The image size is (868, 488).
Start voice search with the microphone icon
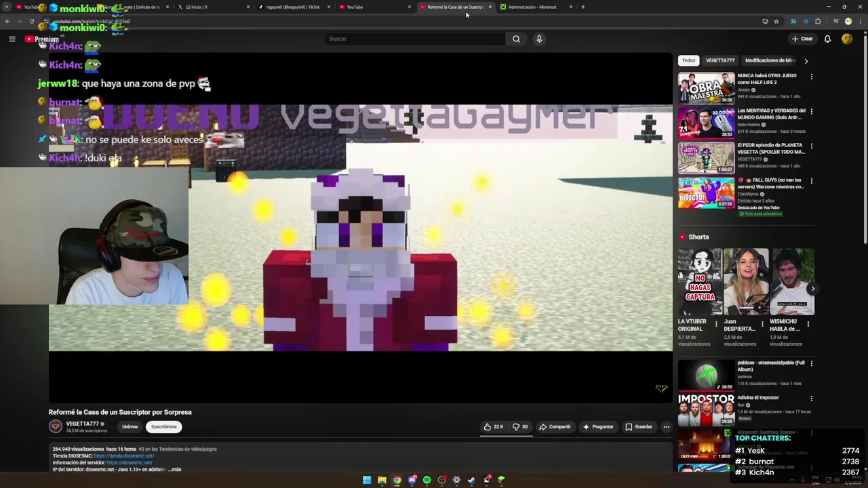click(539, 39)
